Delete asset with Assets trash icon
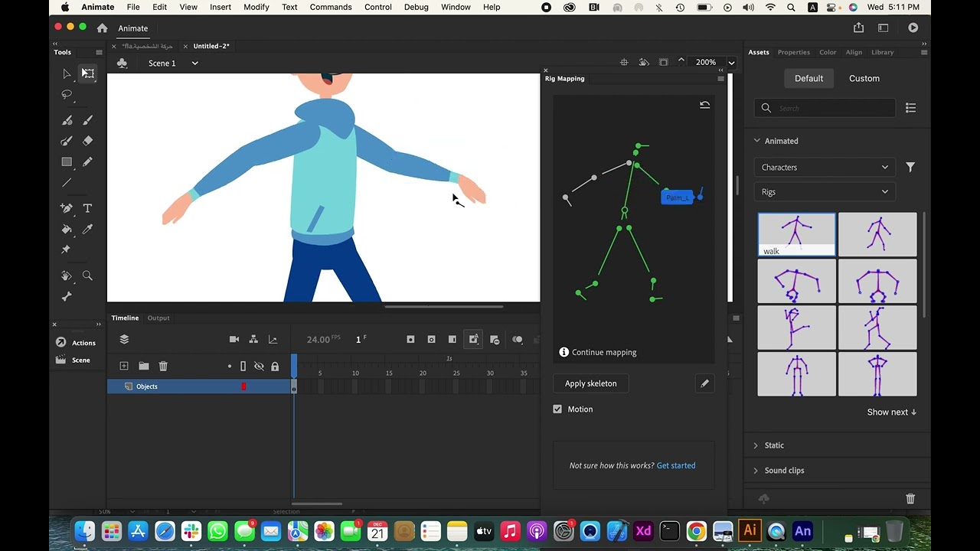 910,499
